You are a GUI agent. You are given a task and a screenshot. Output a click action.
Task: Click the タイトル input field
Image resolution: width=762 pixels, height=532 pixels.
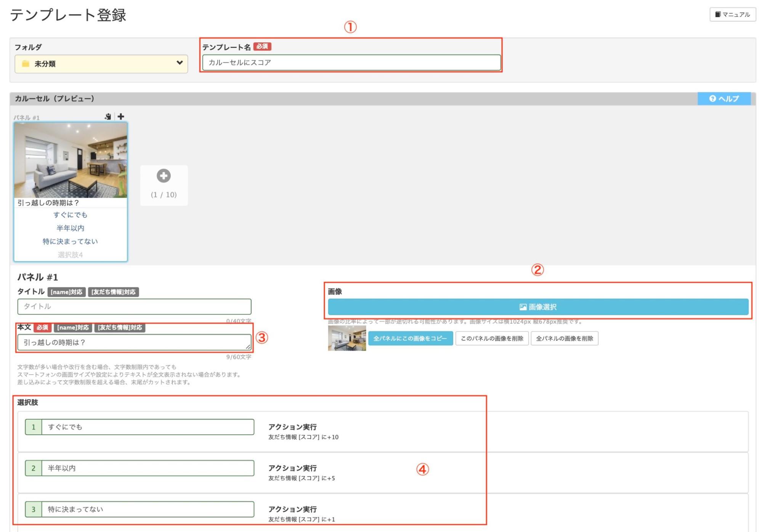point(134,306)
